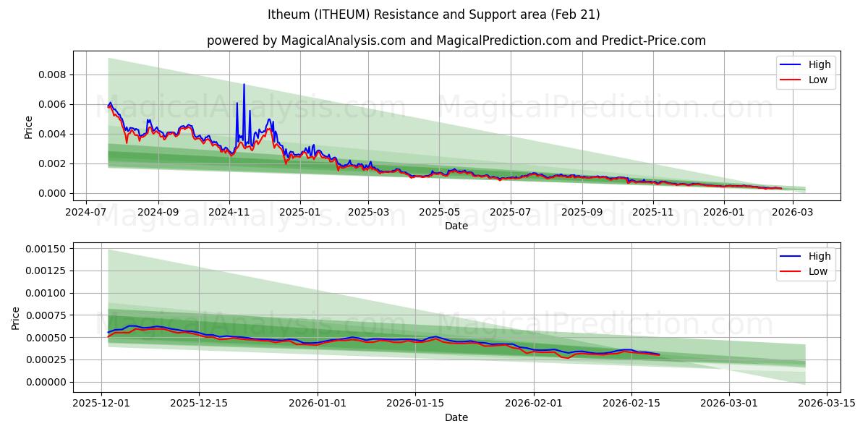This screenshot has height=434, width=868.
Task: Click the '2026-02-01' x-axis tick label
Action: click(x=534, y=404)
